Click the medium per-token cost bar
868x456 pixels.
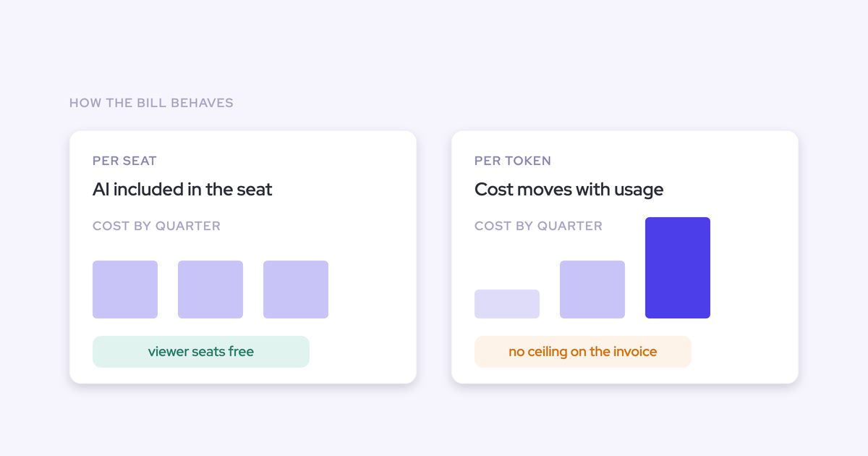pyautogui.click(x=592, y=290)
